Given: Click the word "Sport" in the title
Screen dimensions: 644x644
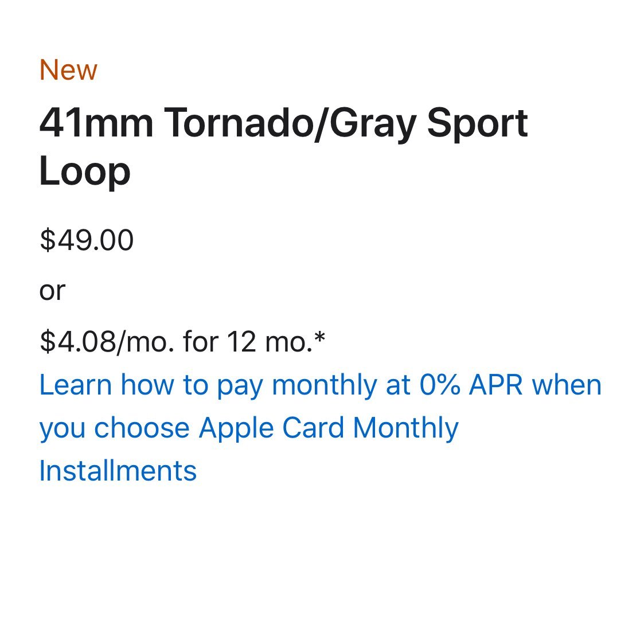Looking at the screenshot, I should click(x=477, y=124).
